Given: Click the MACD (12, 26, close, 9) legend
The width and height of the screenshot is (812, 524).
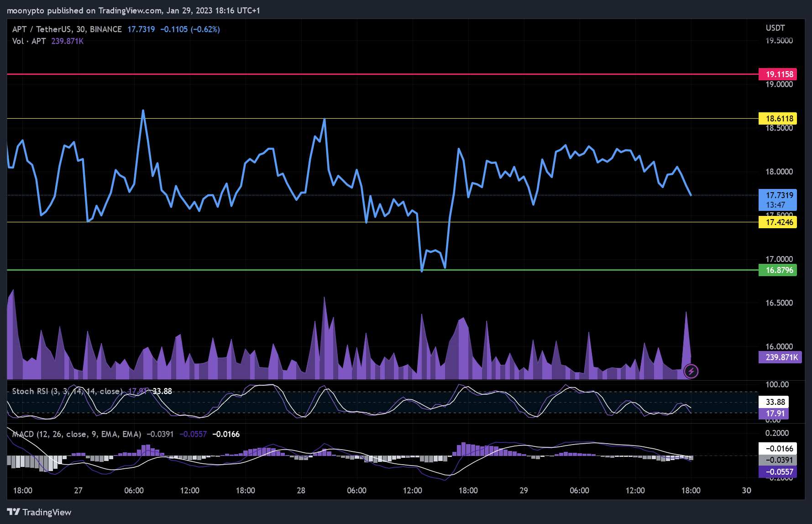Looking at the screenshot, I should 77,434.
